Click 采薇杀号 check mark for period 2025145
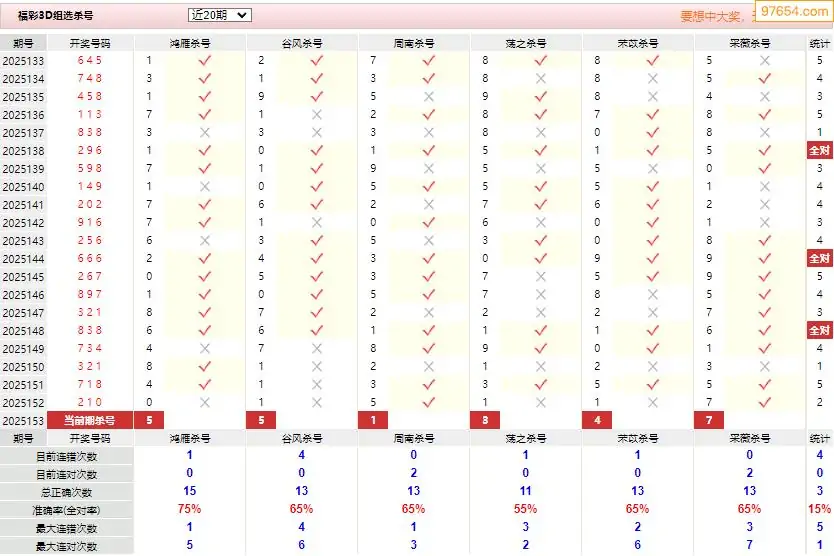This screenshot has width=834, height=556. click(765, 277)
